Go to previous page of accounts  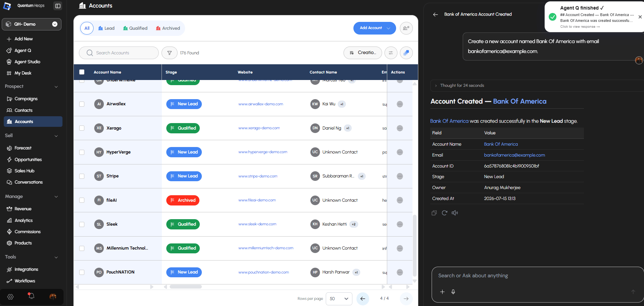click(363, 298)
